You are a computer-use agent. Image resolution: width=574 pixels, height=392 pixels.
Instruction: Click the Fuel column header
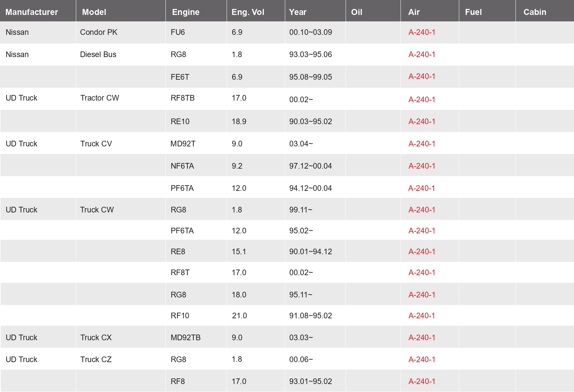click(x=473, y=12)
